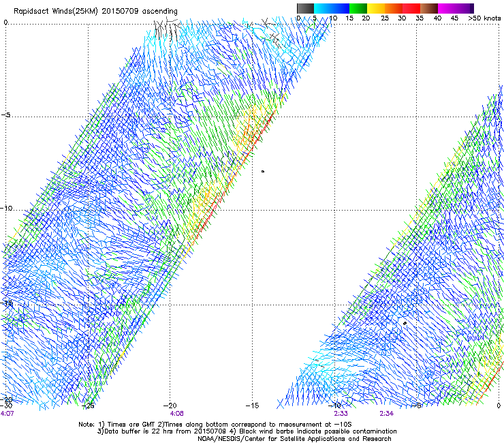
Task: Click the brown 35–40 knots legend segment
Action: [429, 8]
